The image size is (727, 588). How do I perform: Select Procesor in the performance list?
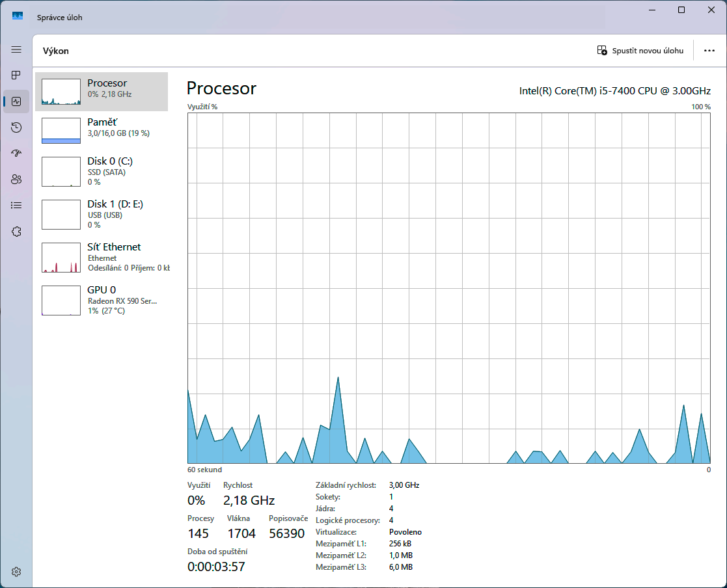click(102, 92)
